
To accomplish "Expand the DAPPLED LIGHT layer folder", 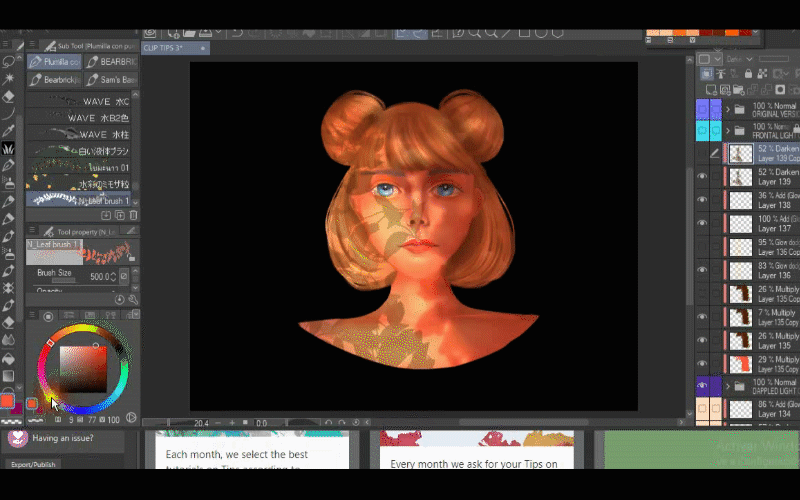I will pos(728,385).
